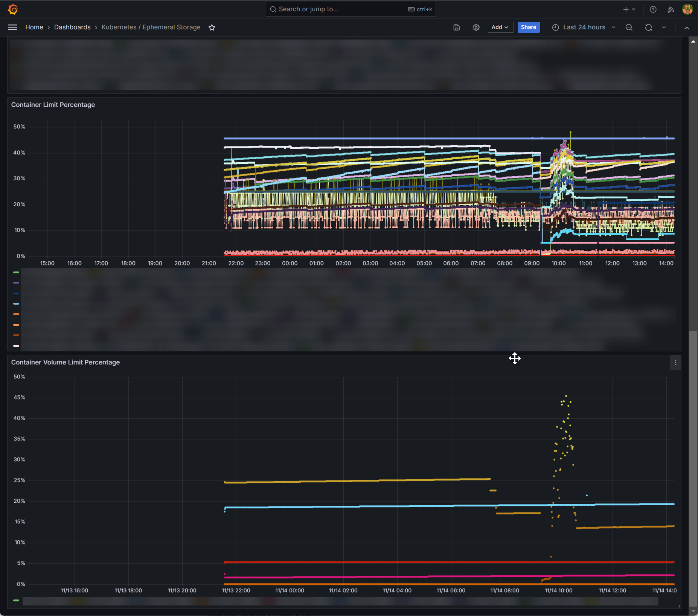
Task: Click the Share button
Action: pos(528,27)
